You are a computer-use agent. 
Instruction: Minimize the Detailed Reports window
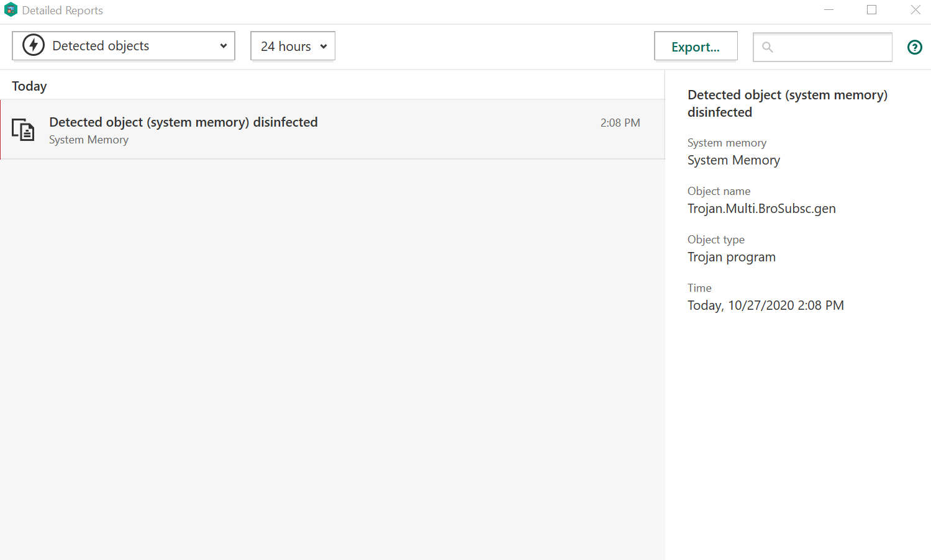tap(829, 10)
